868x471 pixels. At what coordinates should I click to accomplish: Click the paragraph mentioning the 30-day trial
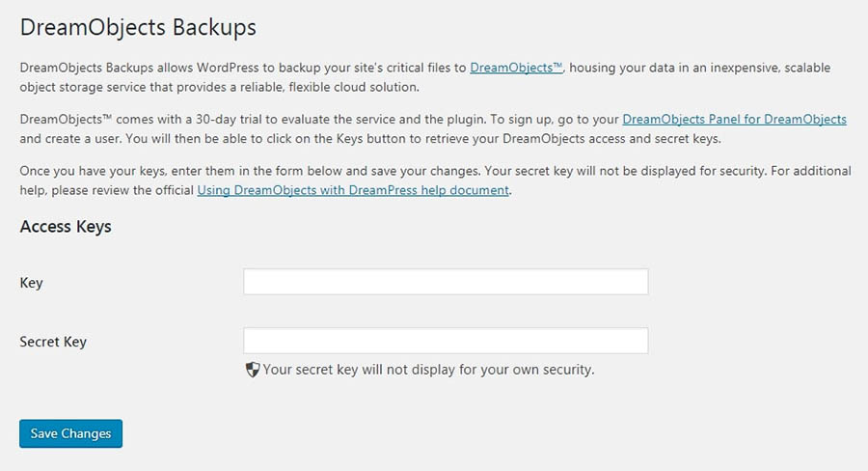coord(289,120)
